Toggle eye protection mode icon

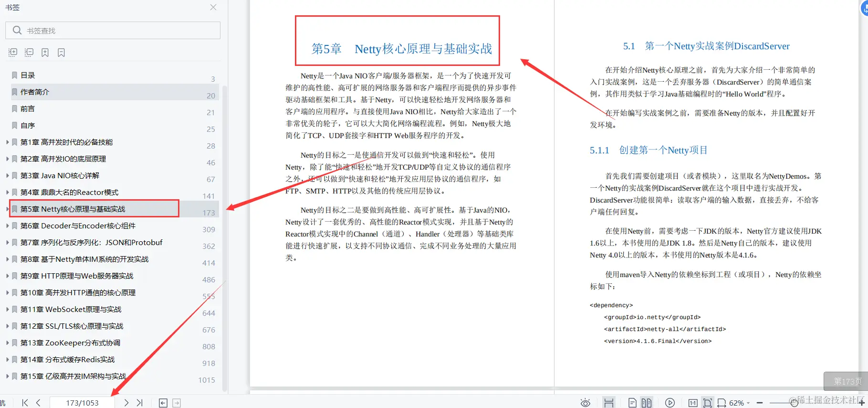pos(586,403)
